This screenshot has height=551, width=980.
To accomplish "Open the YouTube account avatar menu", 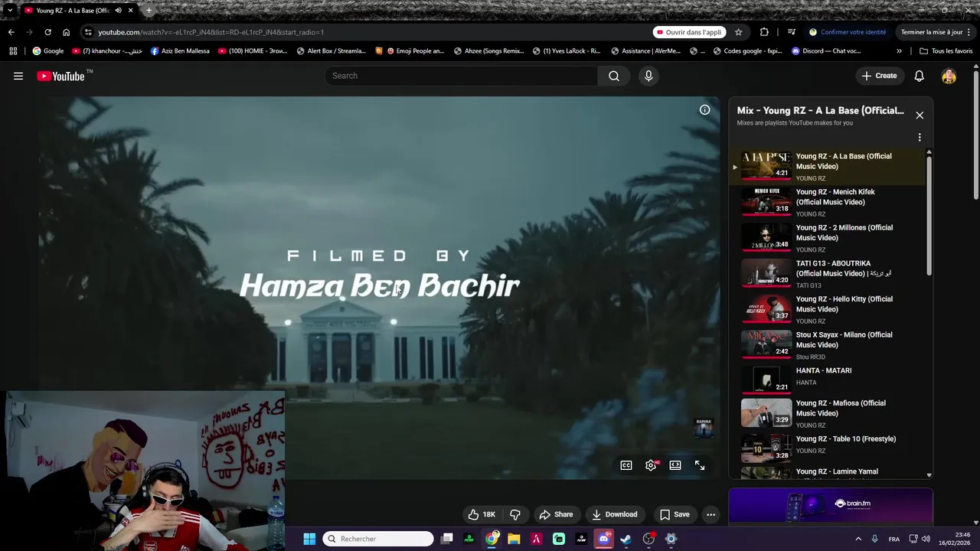I will 949,76.
